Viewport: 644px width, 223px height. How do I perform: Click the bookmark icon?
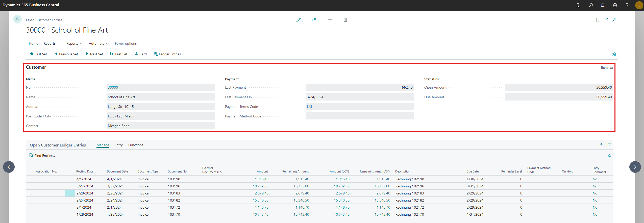(598, 20)
